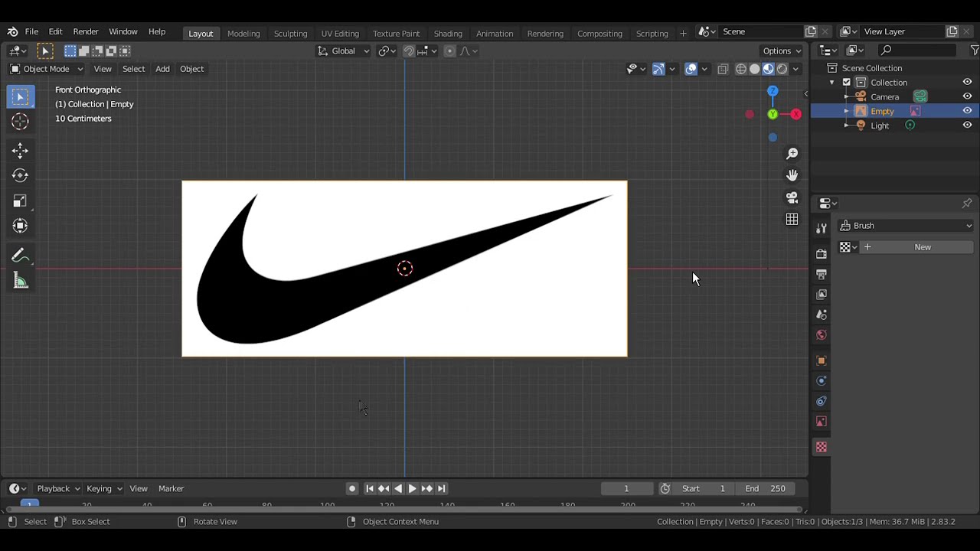The image size is (980, 551).
Task: Pick the Annotate pencil tool
Action: click(20, 256)
